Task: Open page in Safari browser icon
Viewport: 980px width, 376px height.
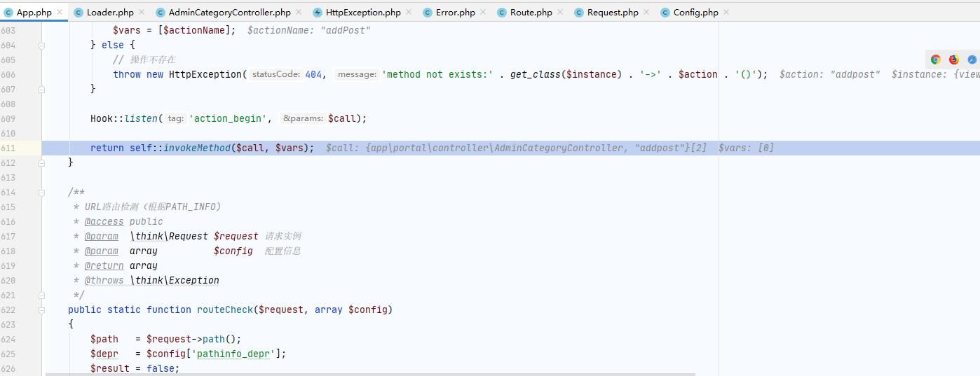Action: point(972,60)
